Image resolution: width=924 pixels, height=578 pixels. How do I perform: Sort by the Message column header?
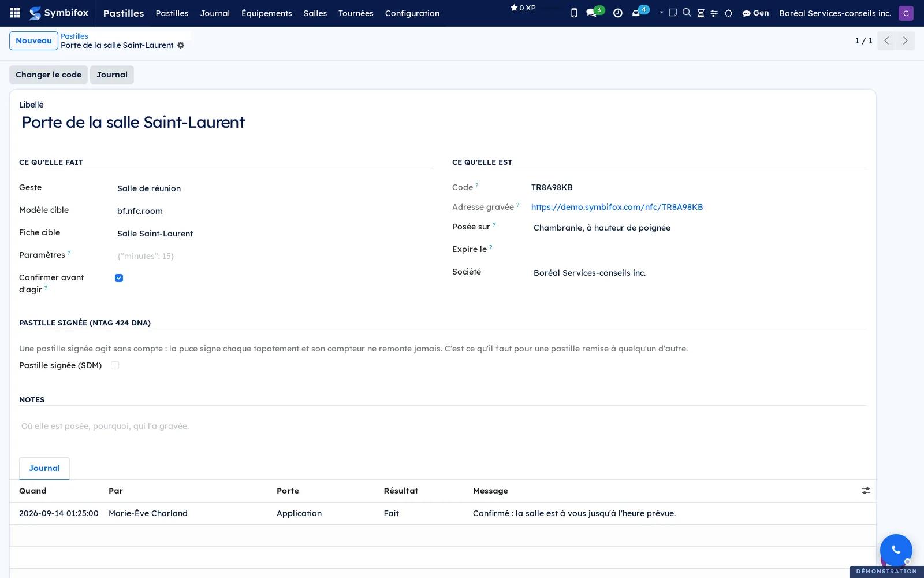(490, 491)
